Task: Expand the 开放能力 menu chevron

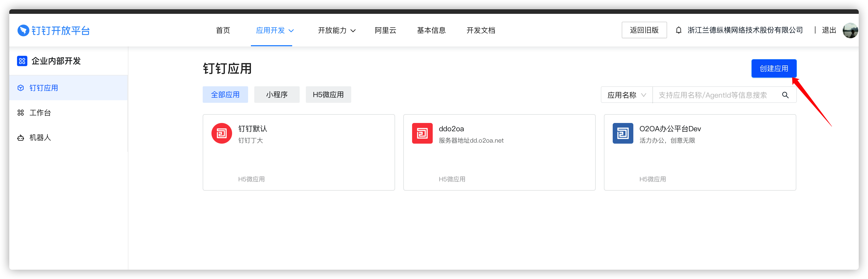Action: [x=353, y=31]
